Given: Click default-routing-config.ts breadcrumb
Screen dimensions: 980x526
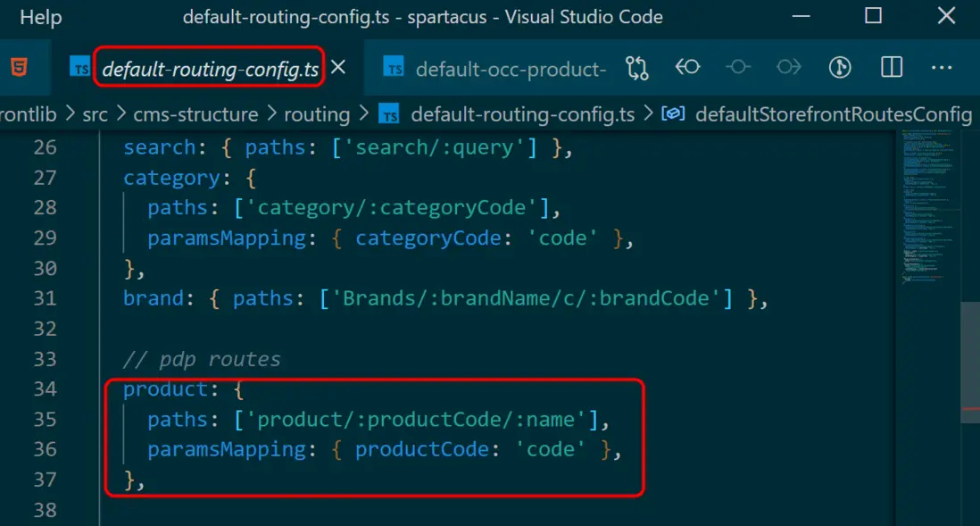Looking at the screenshot, I should click(522, 114).
